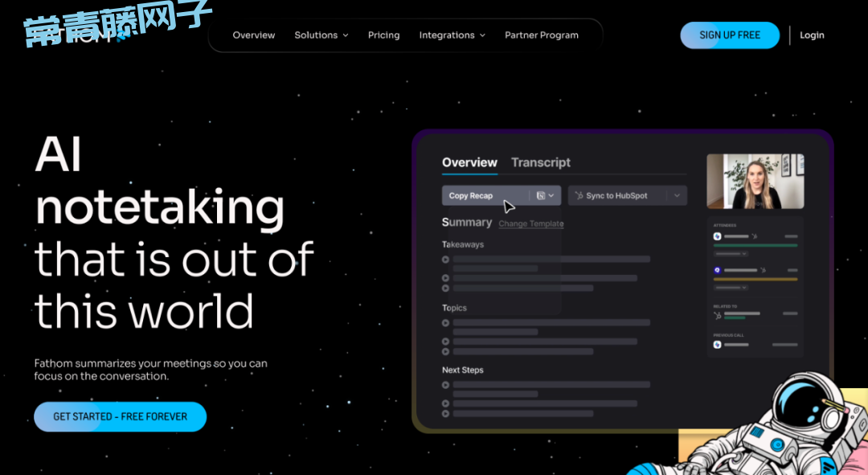The width and height of the screenshot is (868, 475).
Task: Expand the Solutions dropdown in the navbar
Action: click(321, 35)
